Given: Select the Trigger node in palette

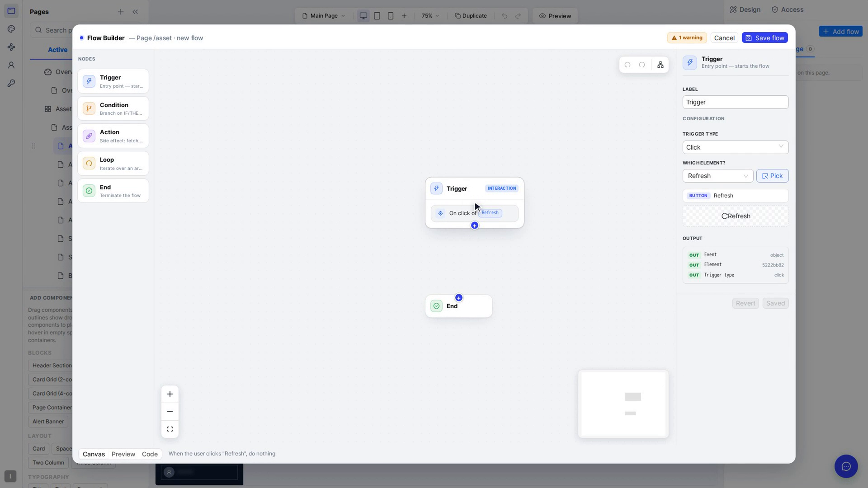Looking at the screenshot, I should (x=113, y=81).
